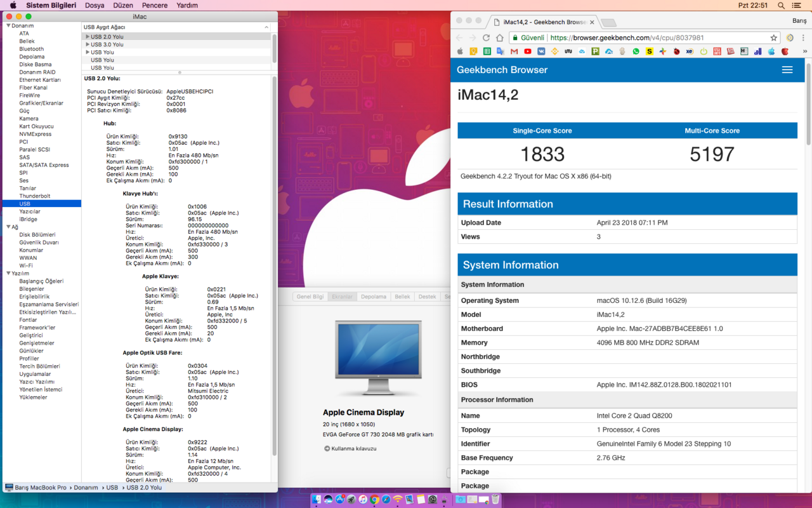
Task: Launch iTunes from the Dock
Action: tap(363, 500)
